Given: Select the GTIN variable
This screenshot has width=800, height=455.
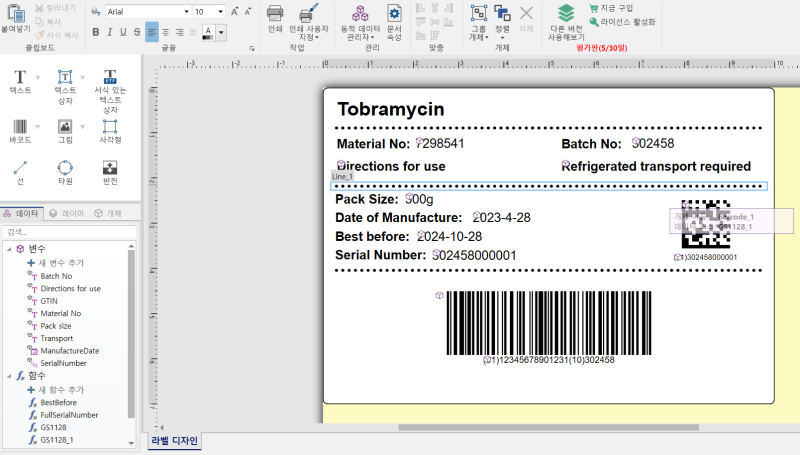Looking at the screenshot, I should tap(49, 301).
